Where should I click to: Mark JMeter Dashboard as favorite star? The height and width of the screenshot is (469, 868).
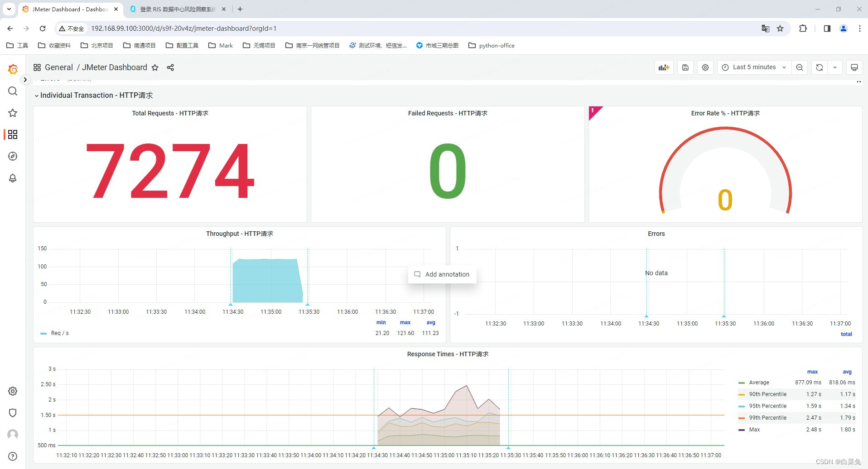(155, 67)
